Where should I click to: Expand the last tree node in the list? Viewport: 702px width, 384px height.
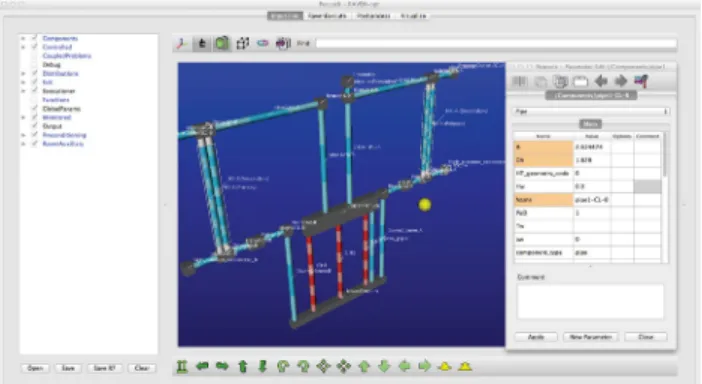point(23,144)
